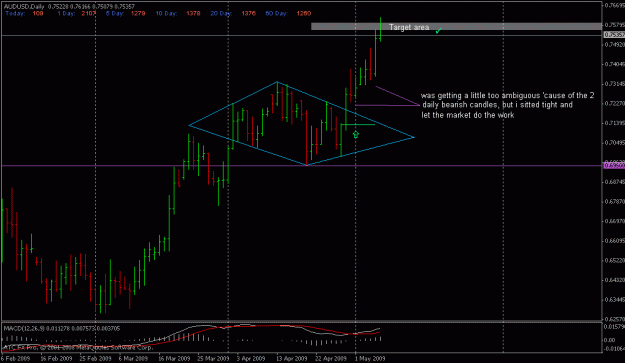The image size is (625, 363).
Task: Click the '13 Apr 2009' date label
Action: [292, 358]
